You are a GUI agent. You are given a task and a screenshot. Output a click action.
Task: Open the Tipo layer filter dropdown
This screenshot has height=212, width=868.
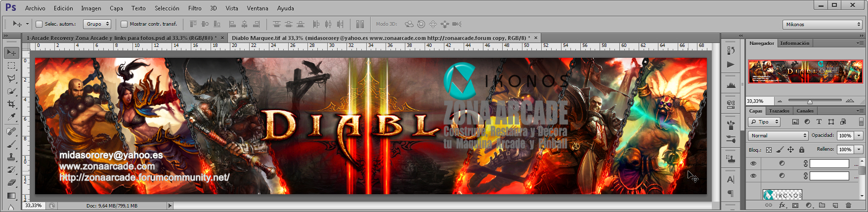(764, 122)
